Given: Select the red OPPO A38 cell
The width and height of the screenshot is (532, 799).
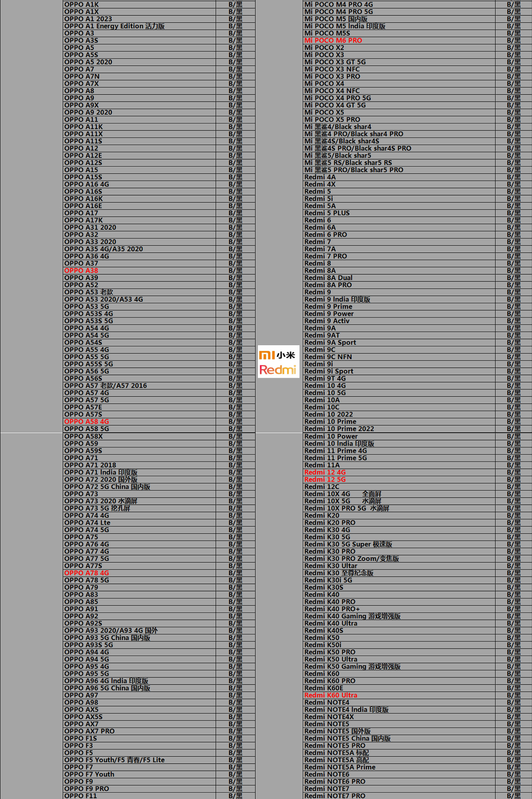Looking at the screenshot, I should (139, 270).
